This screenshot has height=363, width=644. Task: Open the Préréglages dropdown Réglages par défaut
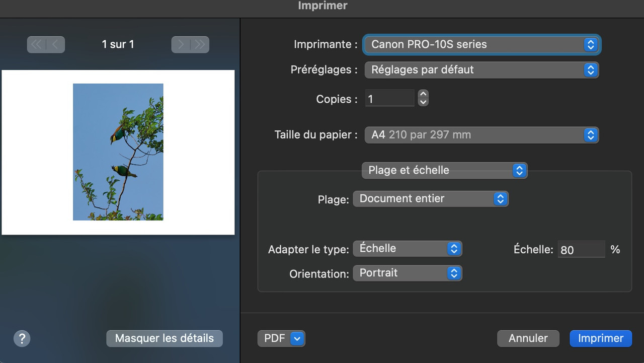click(x=481, y=69)
